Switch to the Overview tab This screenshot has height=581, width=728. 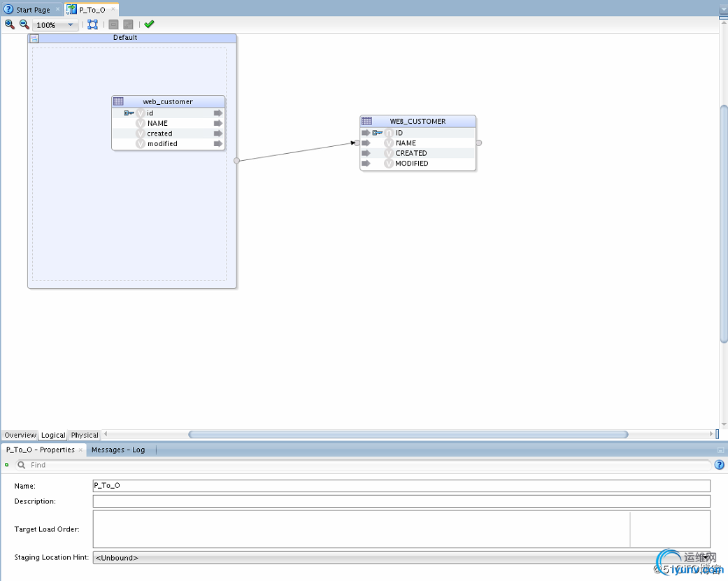[x=20, y=435]
